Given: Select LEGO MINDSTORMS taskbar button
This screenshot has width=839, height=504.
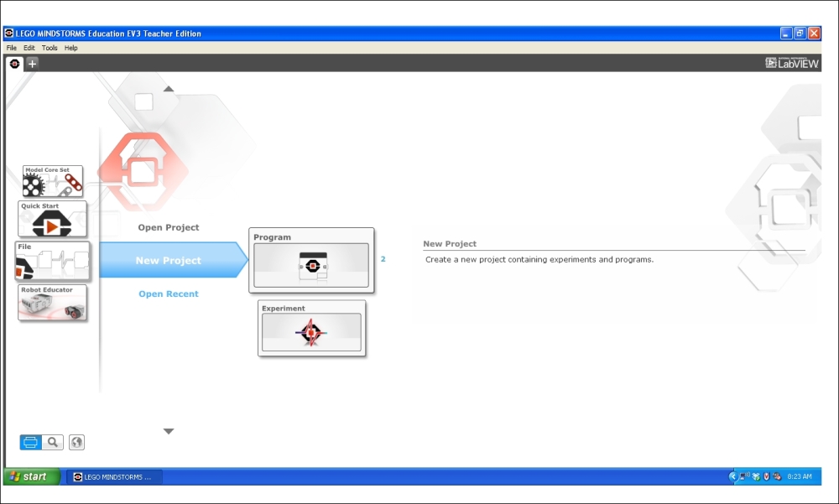Looking at the screenshot, I should 114,476.
